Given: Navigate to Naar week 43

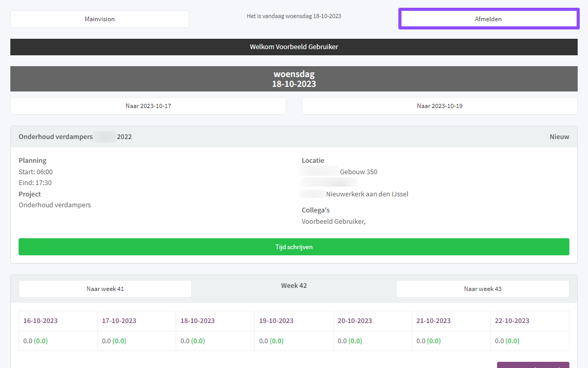Looking at the screenshot, I should (483, 289).
